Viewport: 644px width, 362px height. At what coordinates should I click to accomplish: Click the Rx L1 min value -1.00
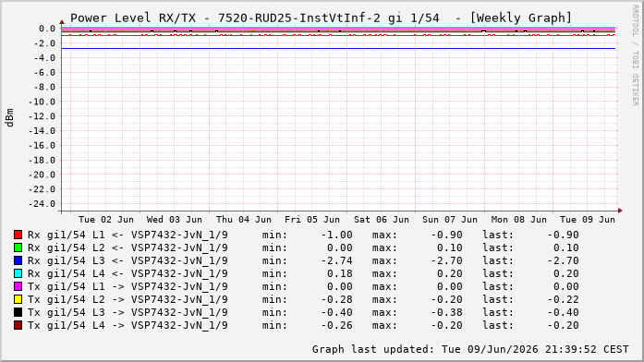(x=336, y=235)
